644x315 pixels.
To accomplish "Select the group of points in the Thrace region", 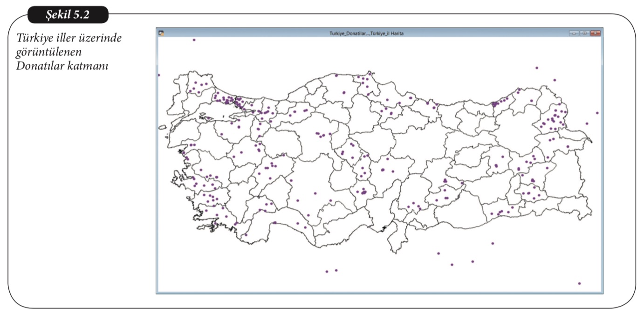I will 198,87.
